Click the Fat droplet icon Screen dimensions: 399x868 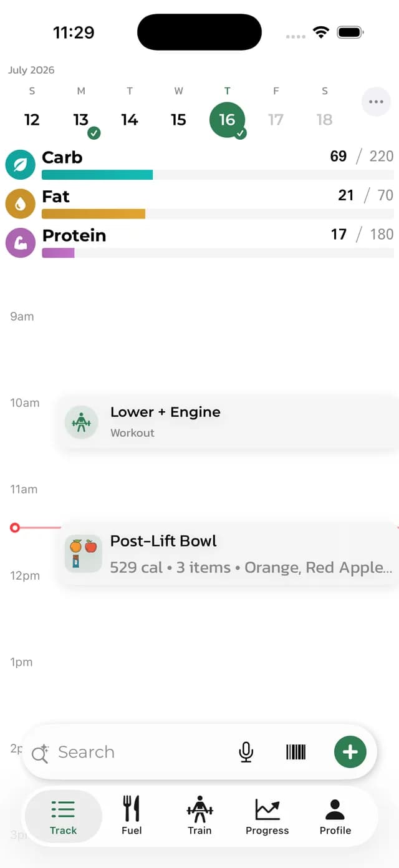(x=21, y=203)
